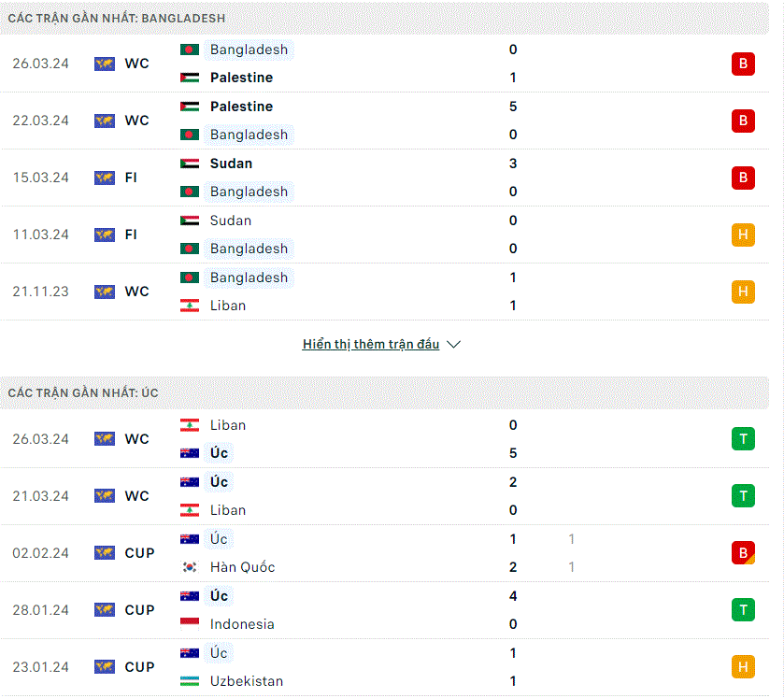Click the Palestine flag in the 26.03.24 match

tap(190, 78)
